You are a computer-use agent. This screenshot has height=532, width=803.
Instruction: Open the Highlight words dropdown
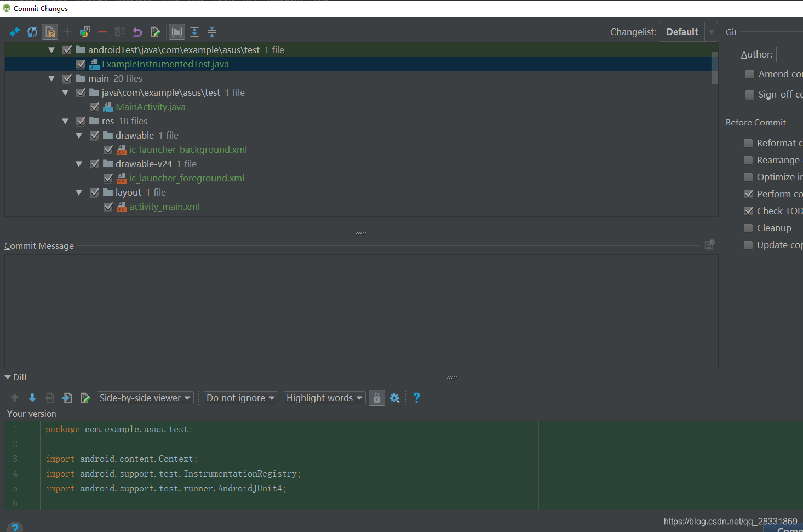[x=325, y=398]
